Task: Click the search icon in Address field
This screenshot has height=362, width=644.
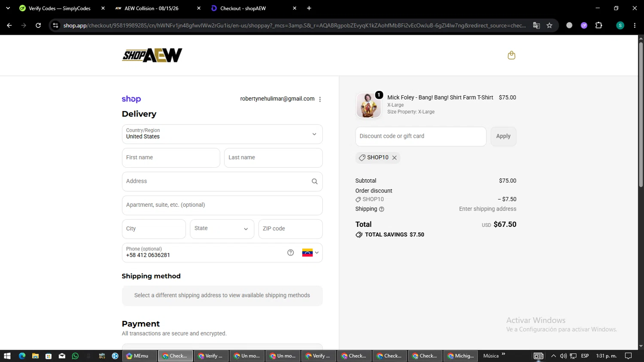Action: (314, 181)
